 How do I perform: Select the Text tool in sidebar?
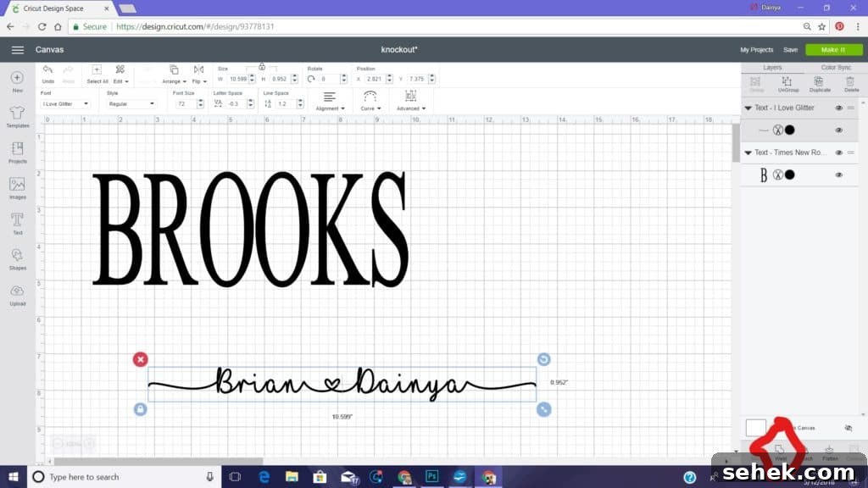click(x=17, y=224)
